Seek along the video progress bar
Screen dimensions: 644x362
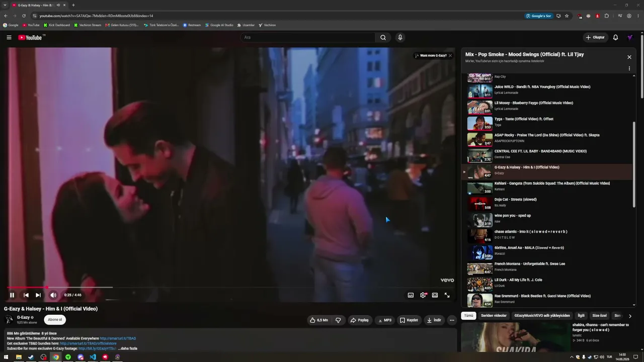[230, 288]
